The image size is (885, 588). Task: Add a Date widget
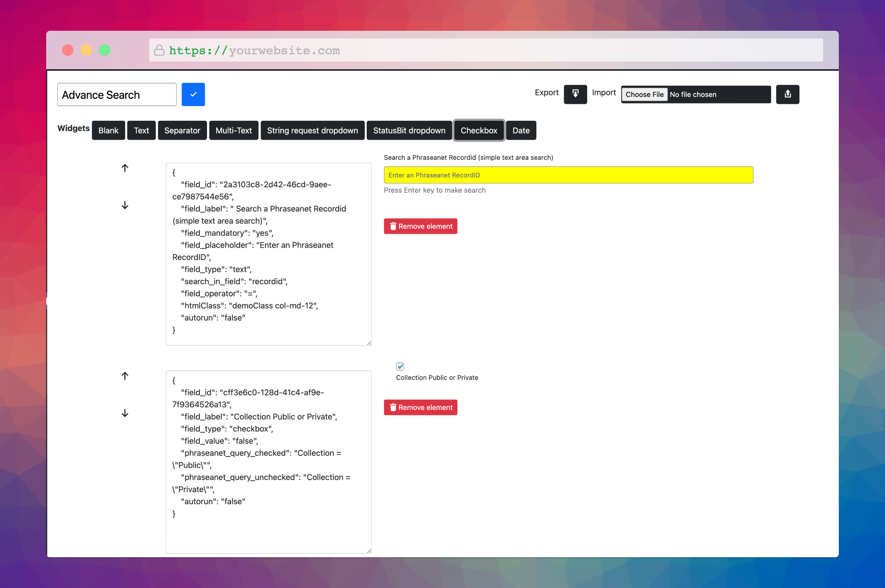(x=521, y=130)
